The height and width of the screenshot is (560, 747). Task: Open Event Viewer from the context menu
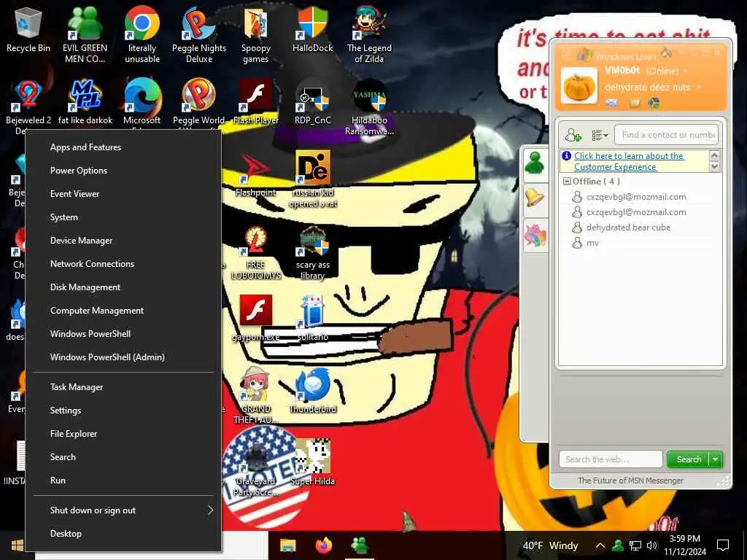point(124,194)
